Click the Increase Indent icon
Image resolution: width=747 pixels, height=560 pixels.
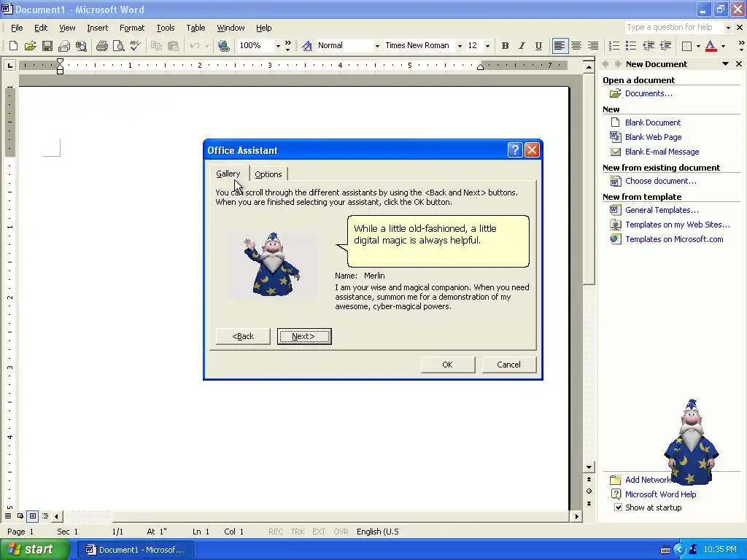tap(665, 46)
